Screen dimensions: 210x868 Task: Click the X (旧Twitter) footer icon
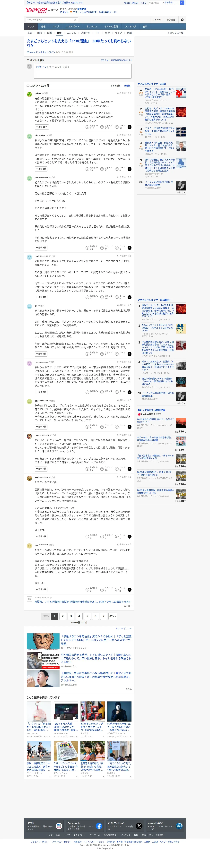(139, 826)
